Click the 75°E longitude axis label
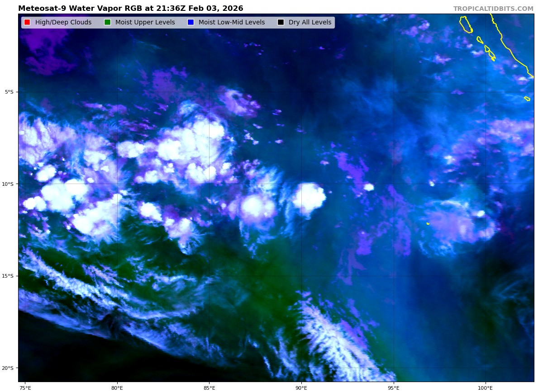 (x=25, y=387)
